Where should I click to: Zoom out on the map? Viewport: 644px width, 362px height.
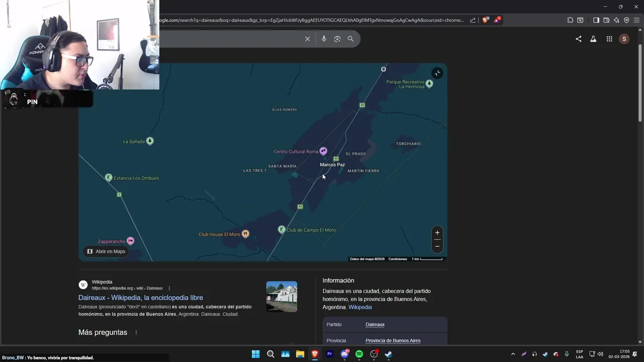[437, 246]
